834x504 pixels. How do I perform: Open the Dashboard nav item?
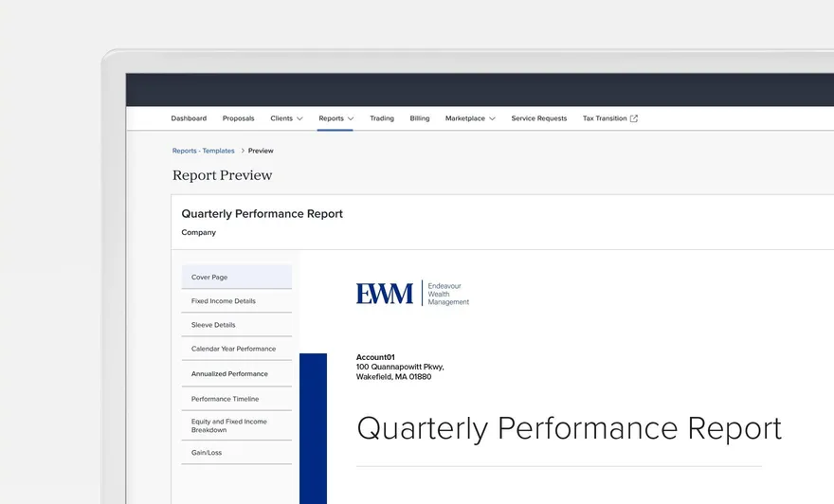189,118
